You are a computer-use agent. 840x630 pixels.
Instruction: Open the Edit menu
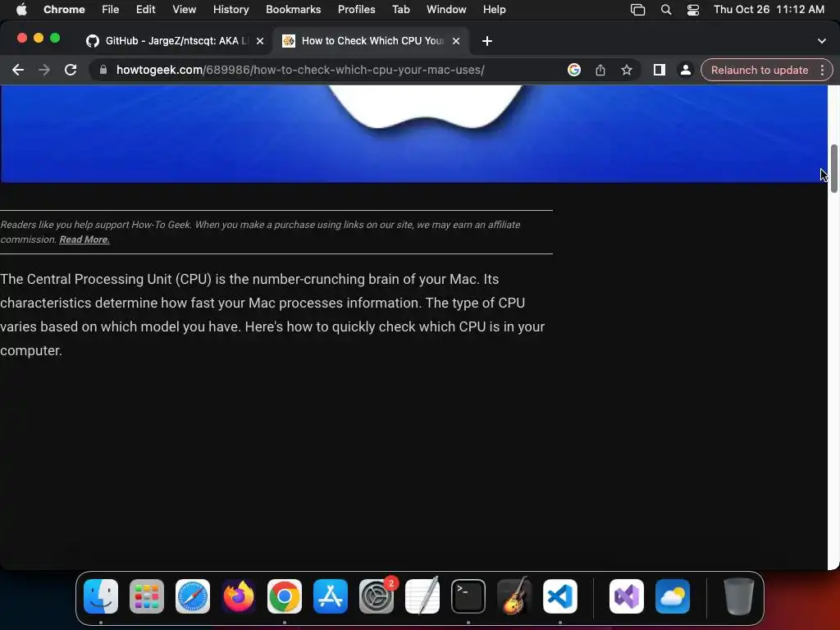145,9
